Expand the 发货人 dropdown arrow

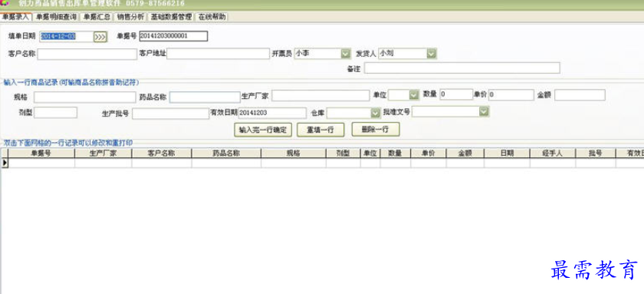pos(431,54)
